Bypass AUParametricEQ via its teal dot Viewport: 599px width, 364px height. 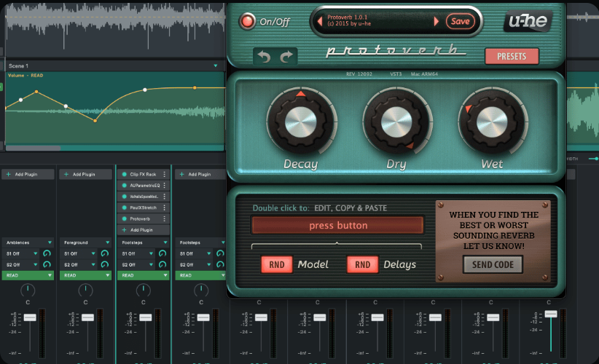tap(124, 186)
